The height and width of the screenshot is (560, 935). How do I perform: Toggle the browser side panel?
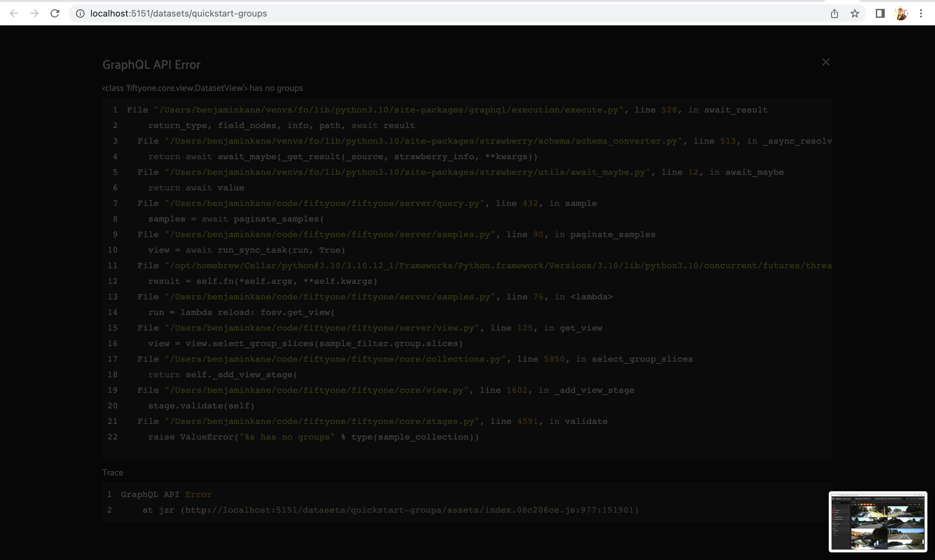[880, 13]
